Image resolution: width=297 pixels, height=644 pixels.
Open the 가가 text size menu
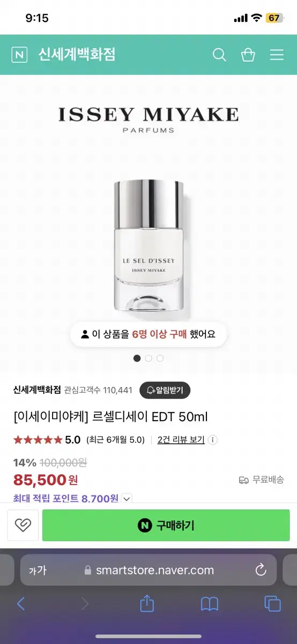point(38,570)
